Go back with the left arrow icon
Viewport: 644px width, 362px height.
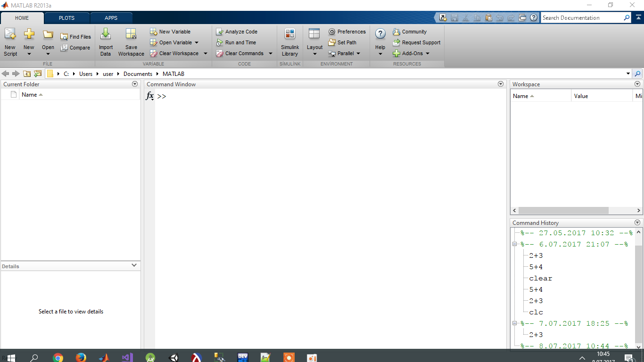pos(6,74)
